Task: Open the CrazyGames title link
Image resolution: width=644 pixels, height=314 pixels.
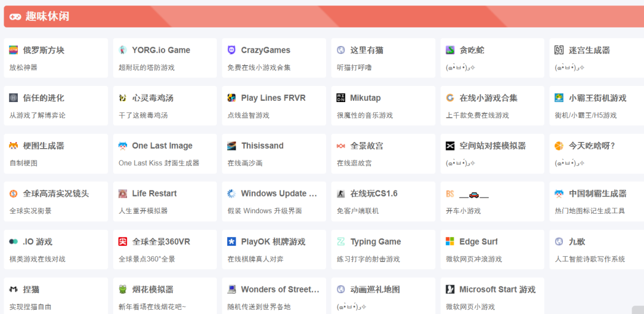Action: click(x=266, y=50)
